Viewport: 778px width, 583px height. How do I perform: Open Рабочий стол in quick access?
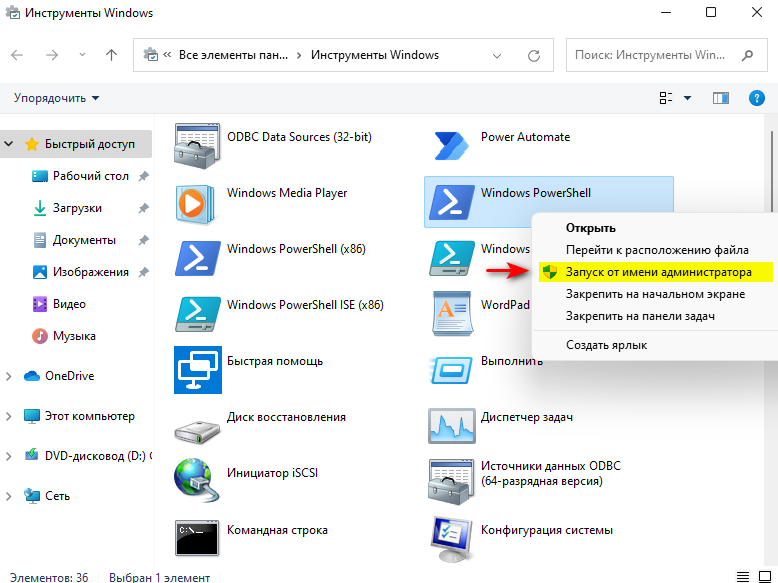point(90,176)
